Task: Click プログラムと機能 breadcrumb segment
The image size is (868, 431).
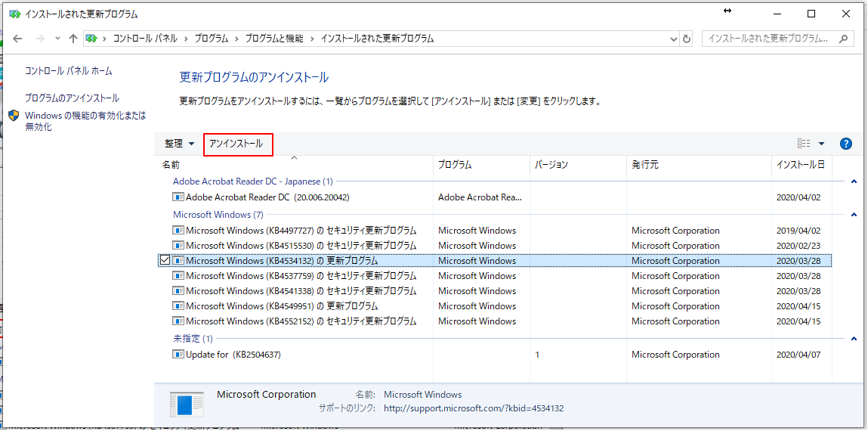Action: (x=274, y=39)
